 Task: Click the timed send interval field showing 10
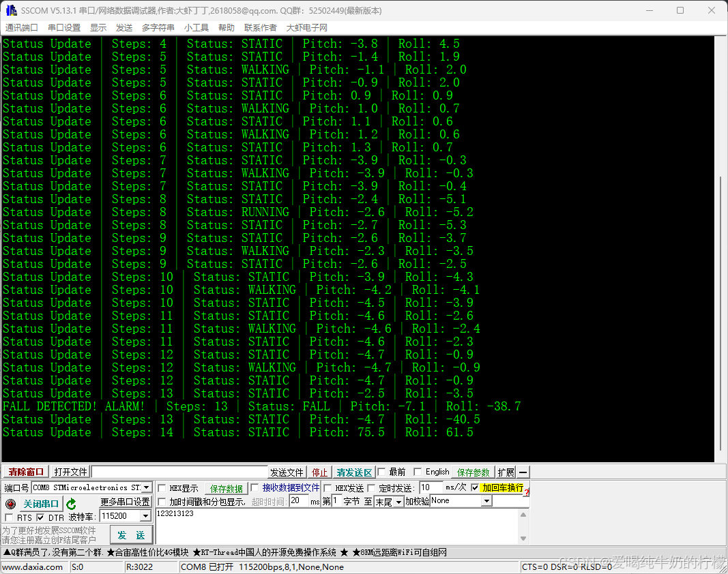pos(431,487)
